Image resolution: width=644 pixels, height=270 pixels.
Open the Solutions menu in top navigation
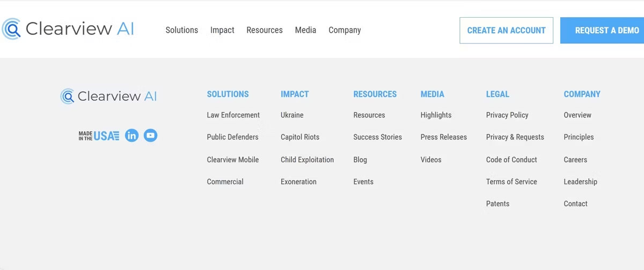pos(182,30)
